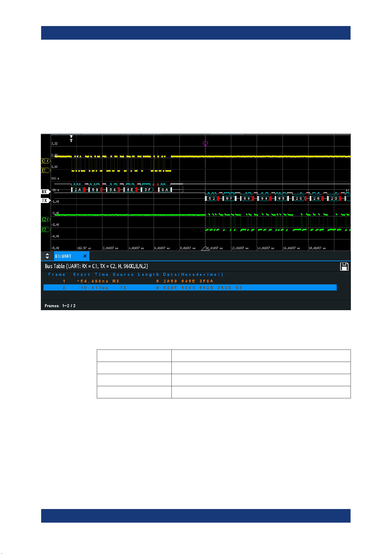Select the highlighted frame 2 TX row
Viewport: 392px width, 554px height.
[190, 288]
